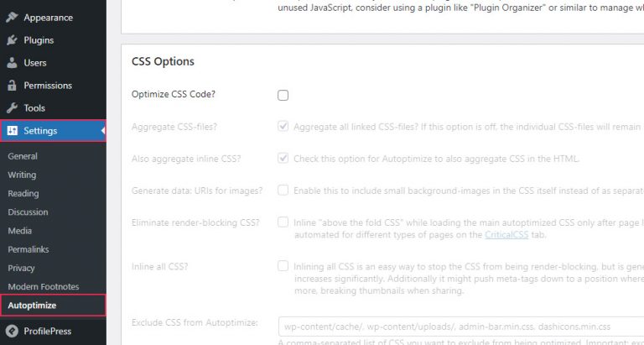This screenshot has height=345, width=644.
Task: Click the Exclude CSS from Autoptimize field
Action: coord(461,327)
